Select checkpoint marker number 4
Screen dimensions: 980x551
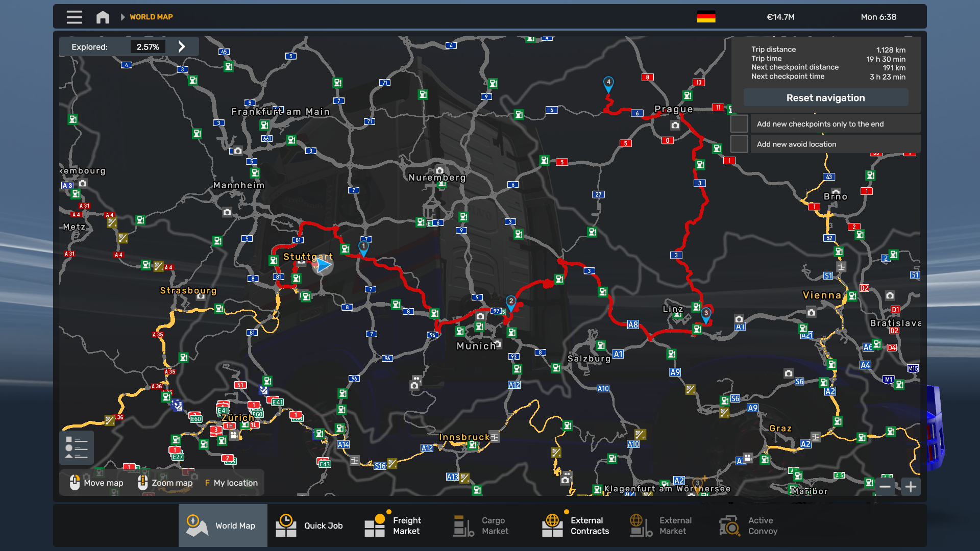pos(608,83)
